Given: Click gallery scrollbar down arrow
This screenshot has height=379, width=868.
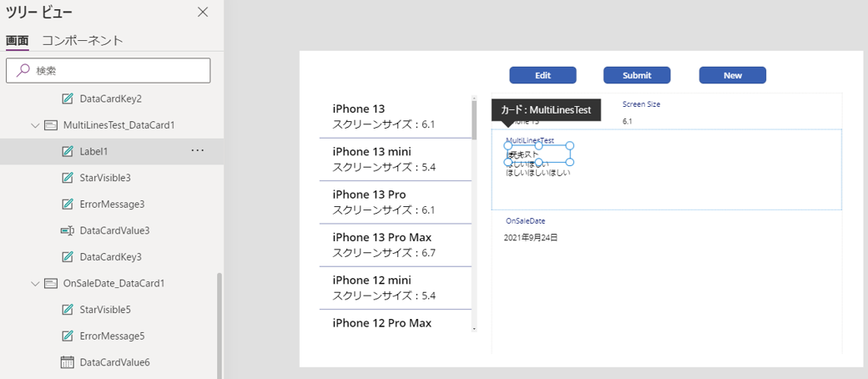Looking at the screenshot, I should click(474, 329).
